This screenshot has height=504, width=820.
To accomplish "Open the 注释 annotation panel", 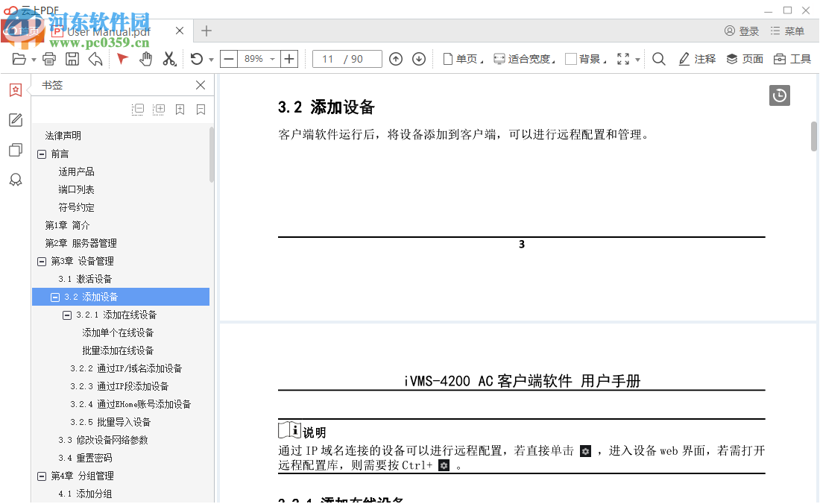I will click(697, 58).
